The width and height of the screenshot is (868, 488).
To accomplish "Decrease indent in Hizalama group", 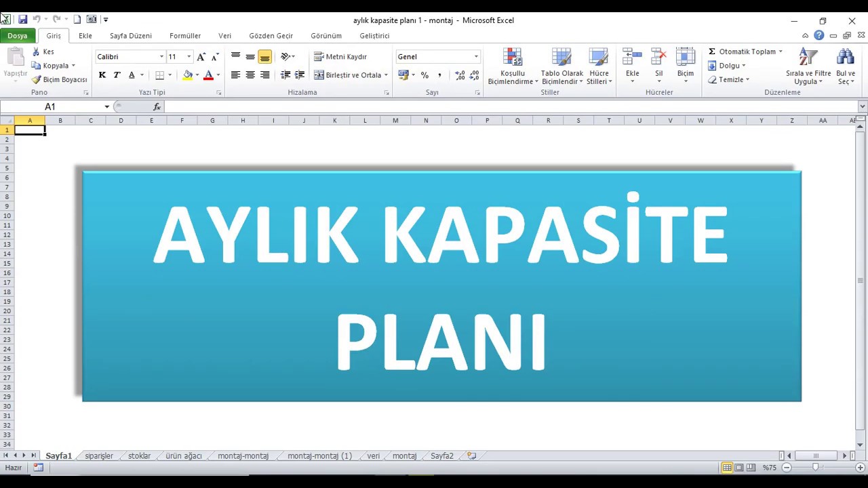I will [x=285, y=75].
